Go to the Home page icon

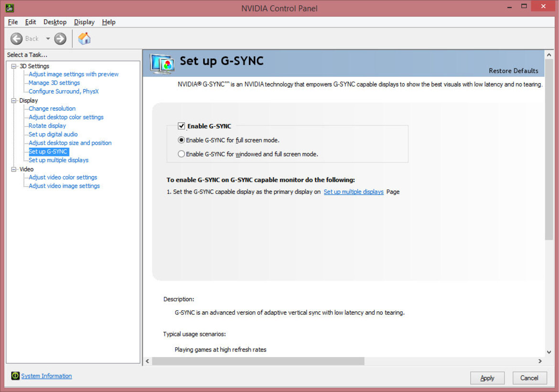[85, 38]
